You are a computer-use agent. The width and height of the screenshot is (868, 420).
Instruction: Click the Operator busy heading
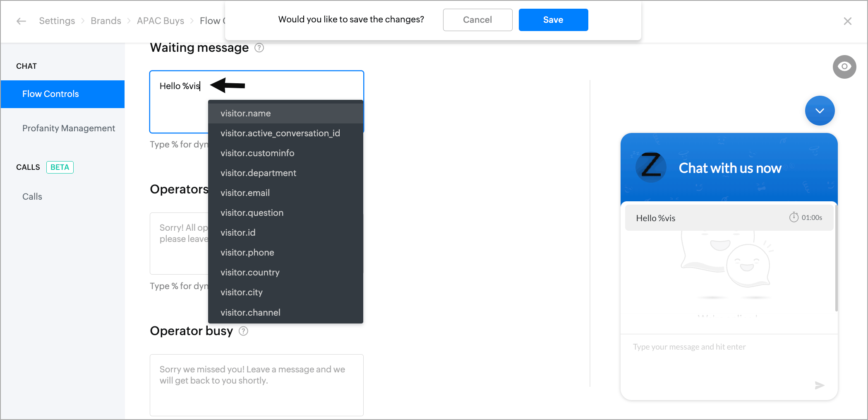(192, 331)
